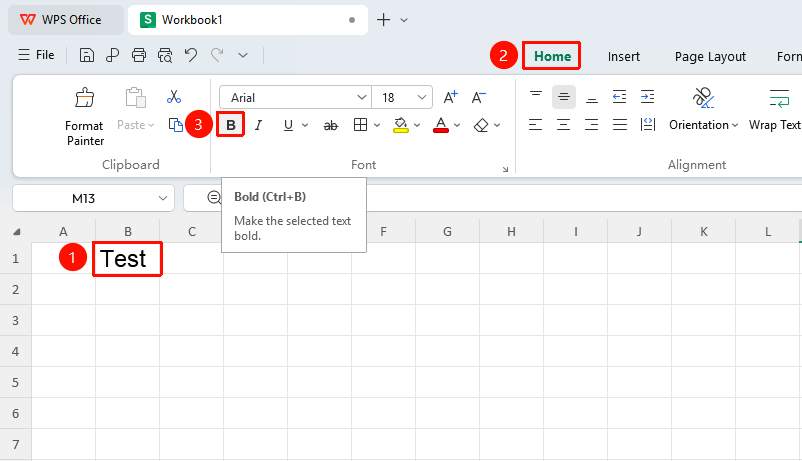Click the Save icon in quick access toolbar
This screenshot has width=802, height=461.
86,55
